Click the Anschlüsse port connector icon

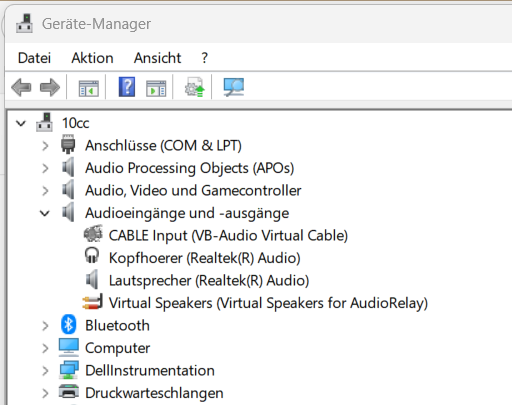[68, 144]
